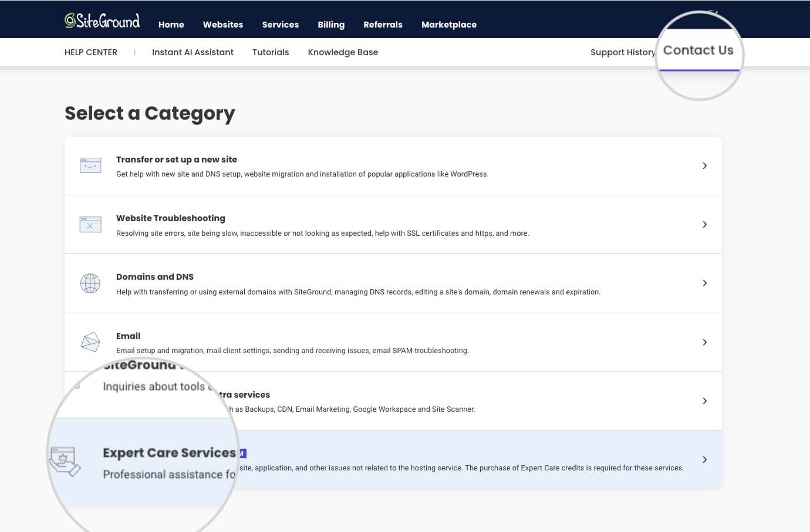Open the Websites menu item

pos(223,25)
